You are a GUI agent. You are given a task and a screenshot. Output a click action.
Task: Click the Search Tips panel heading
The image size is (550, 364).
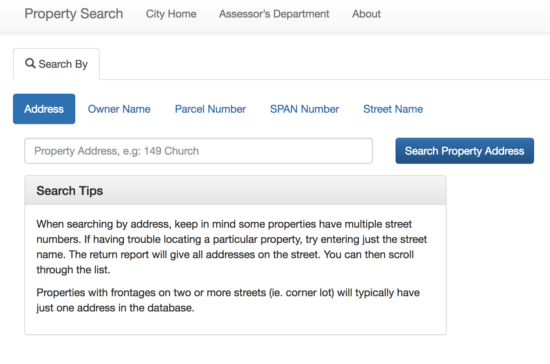pyautogui.click(x=235, y=190)
